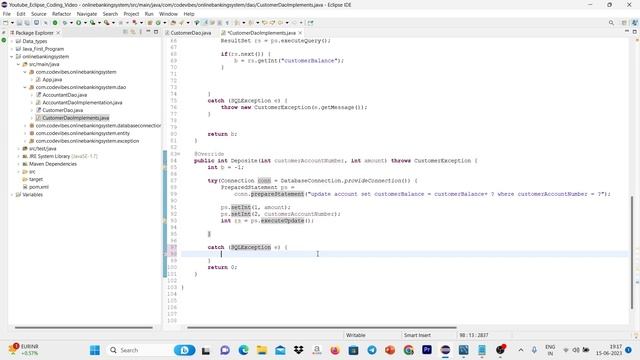Click the Next Annotation toolbar icon
Screen dimensions: 640x360
(x=237, y=23)
